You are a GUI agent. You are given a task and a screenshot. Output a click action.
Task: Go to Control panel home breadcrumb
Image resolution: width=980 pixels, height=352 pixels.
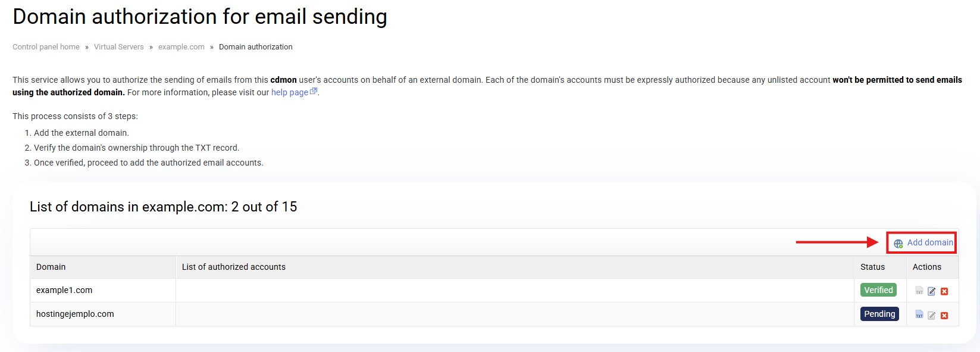coord(46,47)
